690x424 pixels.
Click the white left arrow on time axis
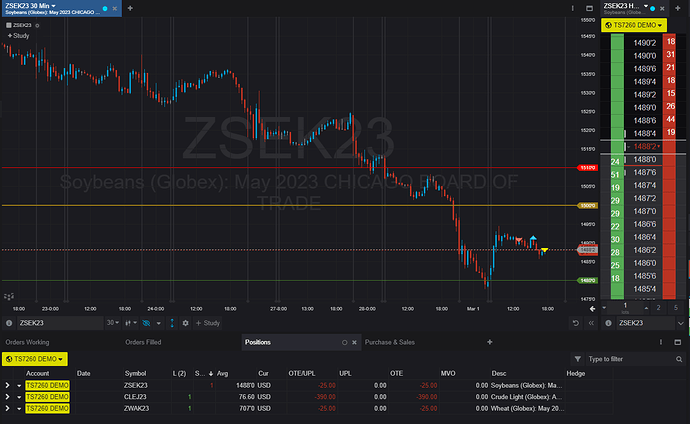[x=592, y=309]
